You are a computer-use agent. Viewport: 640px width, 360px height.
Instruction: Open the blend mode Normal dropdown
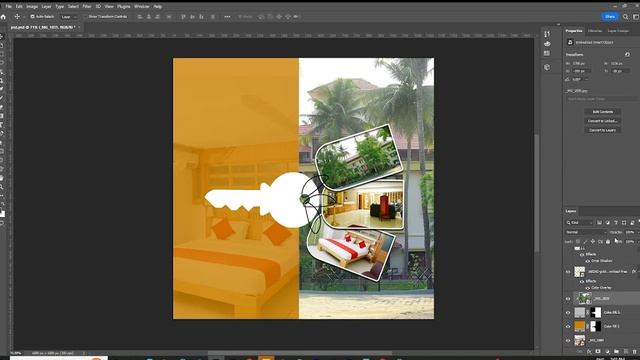(x=586, y=232)
